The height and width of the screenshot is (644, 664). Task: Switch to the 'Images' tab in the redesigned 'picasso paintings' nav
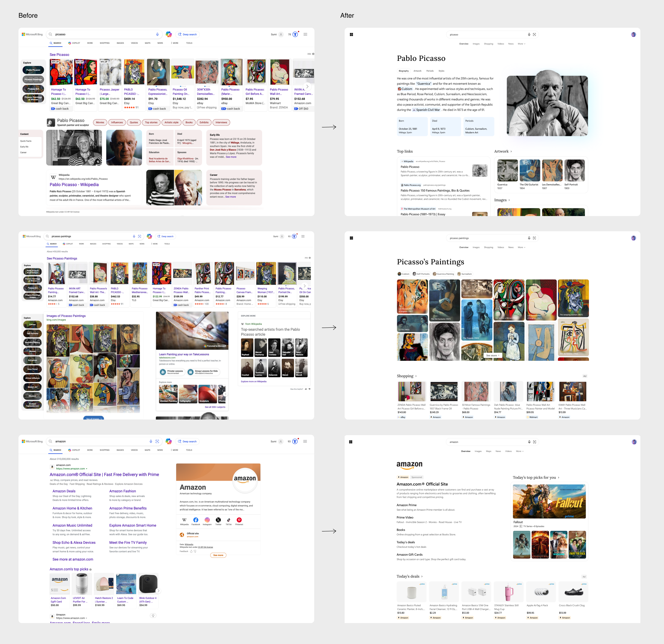pos(476,247)
